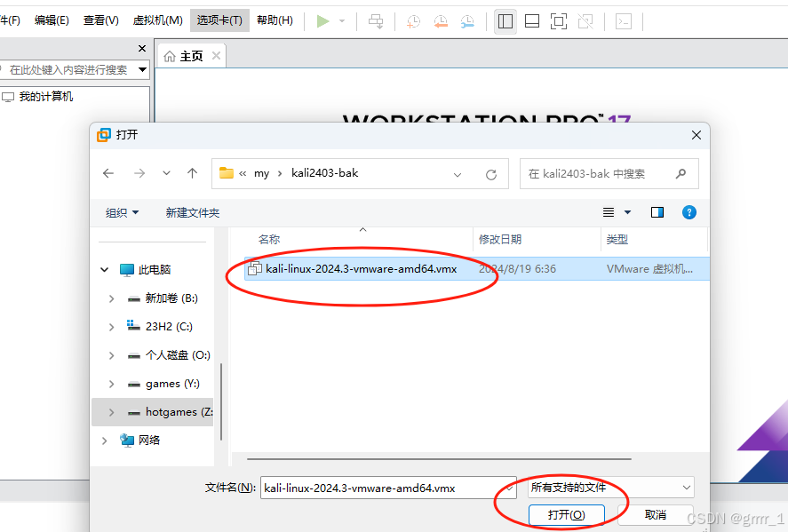
Task: Click the Forward arrow in Open dialog
Action: pos(139,174)
